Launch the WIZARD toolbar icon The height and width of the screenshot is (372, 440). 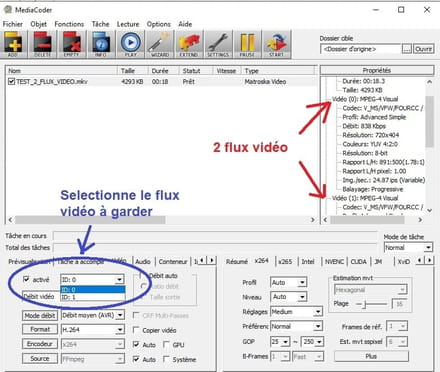[160, 44]
